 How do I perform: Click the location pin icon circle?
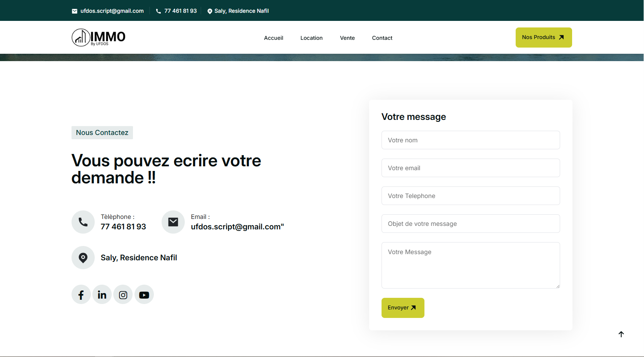[83, 258]
